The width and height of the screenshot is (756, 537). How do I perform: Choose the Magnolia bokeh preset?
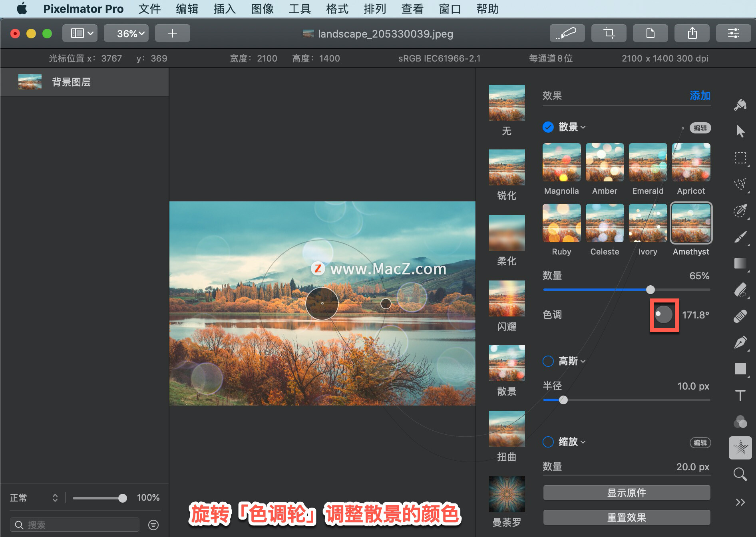[x=561, y=162]
